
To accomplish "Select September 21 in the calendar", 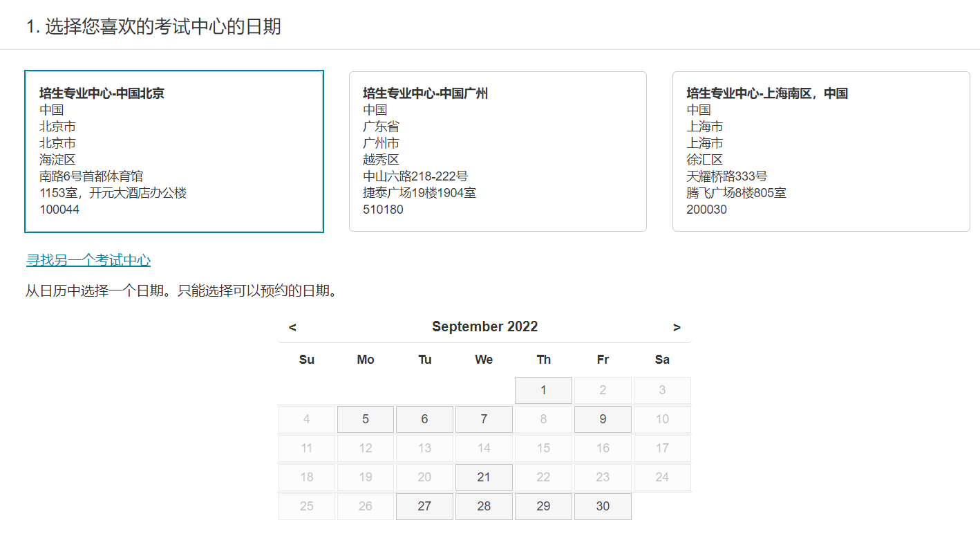I will (484, 477).
